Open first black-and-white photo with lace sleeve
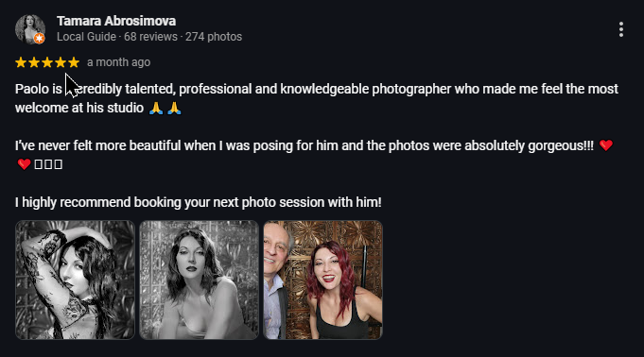 75,280
